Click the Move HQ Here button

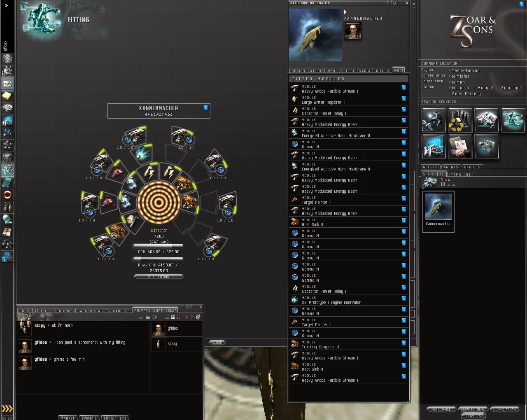[x=473, y=409]
